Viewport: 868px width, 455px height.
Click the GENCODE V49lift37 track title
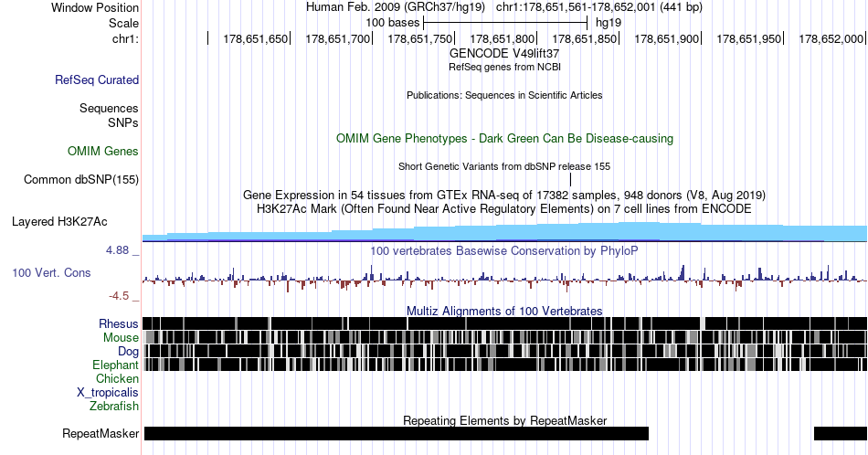coord(504,54)
